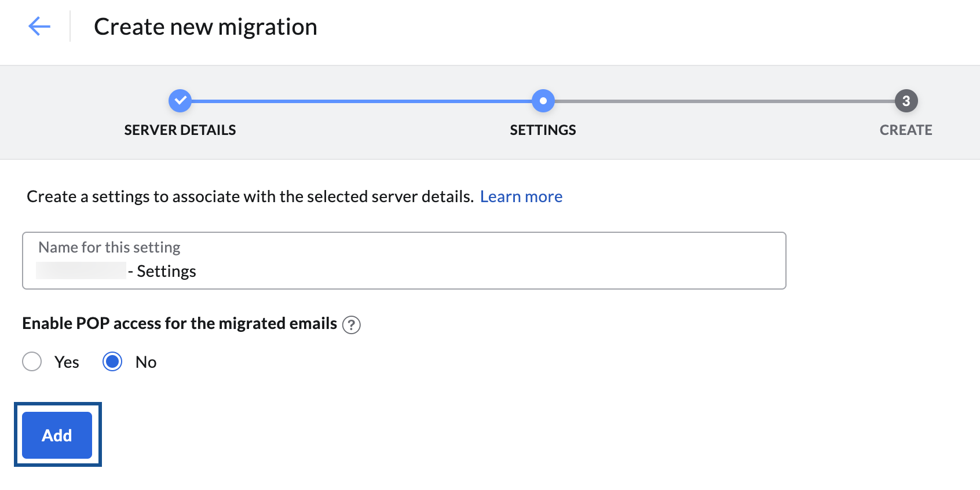
Task: Click the setting name input field
Action: (x=404, y=261)
